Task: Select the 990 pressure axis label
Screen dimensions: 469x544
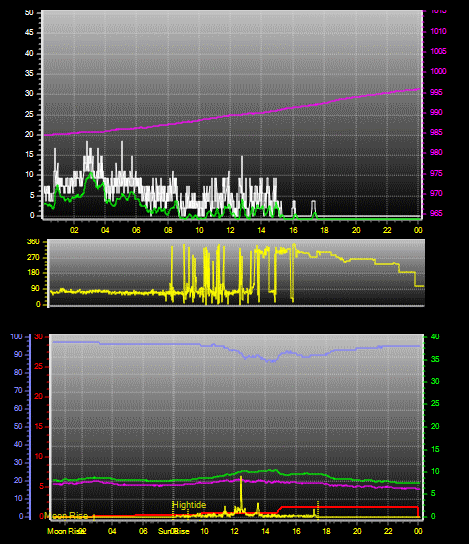Action: 436,112
